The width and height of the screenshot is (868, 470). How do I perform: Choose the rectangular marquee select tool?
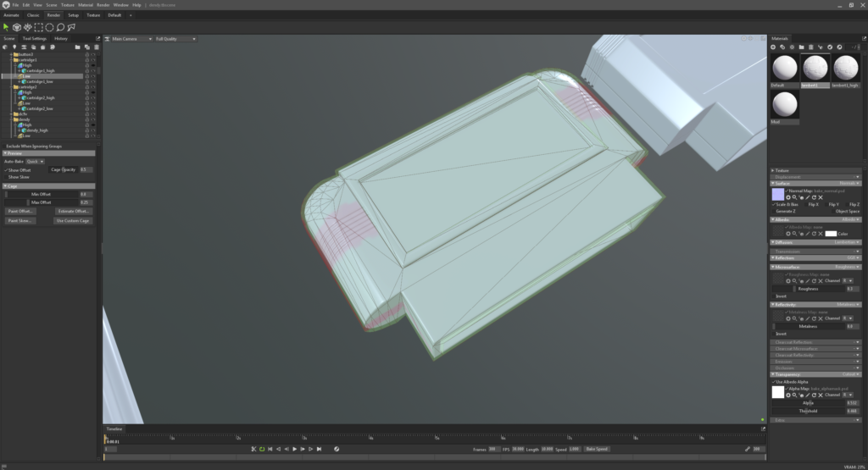point(39,27)
